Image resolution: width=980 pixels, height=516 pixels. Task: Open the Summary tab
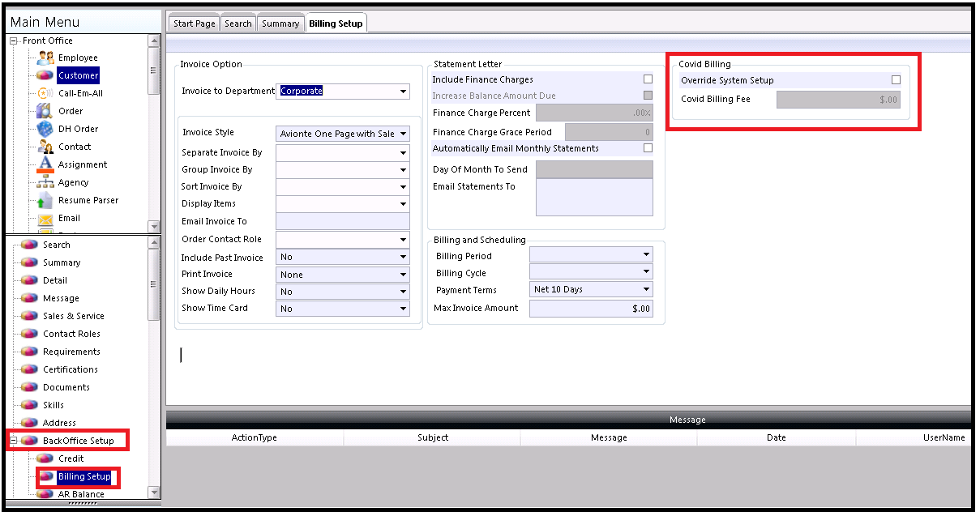pos(280,23)
